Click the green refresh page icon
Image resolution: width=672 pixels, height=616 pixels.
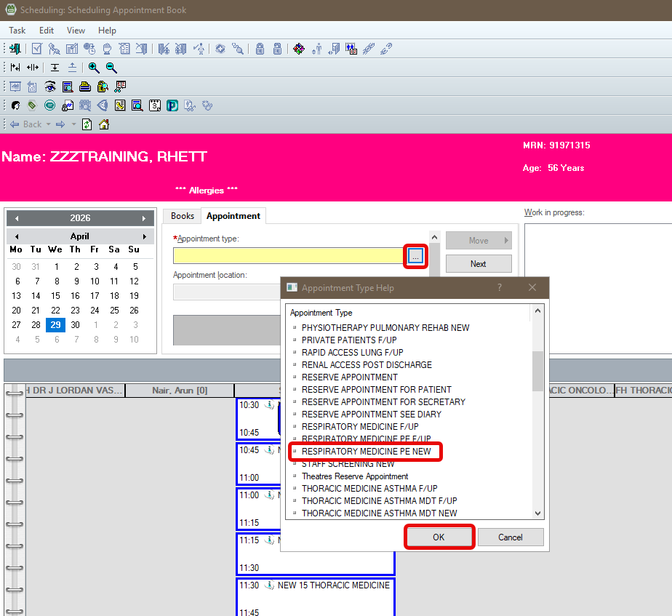tap(87, 124)
